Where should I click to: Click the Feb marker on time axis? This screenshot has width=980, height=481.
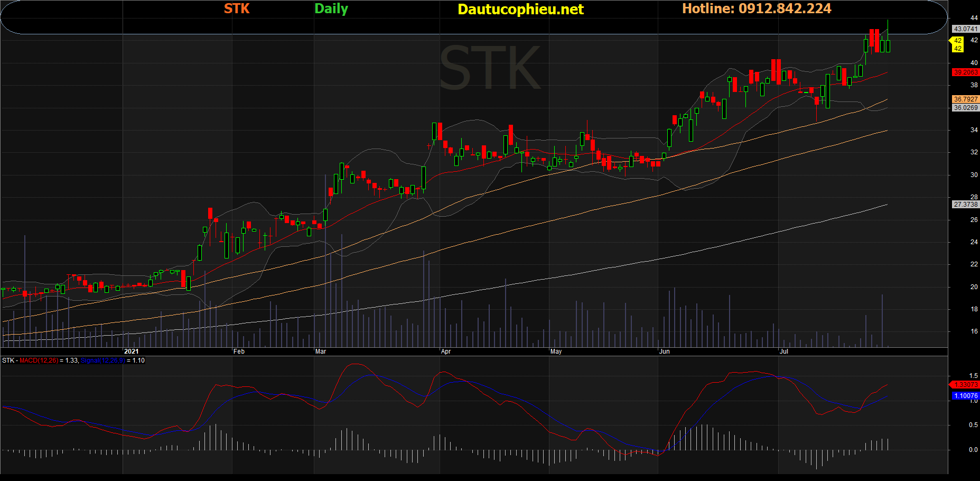pyautogui.click(x=239, y=351)
